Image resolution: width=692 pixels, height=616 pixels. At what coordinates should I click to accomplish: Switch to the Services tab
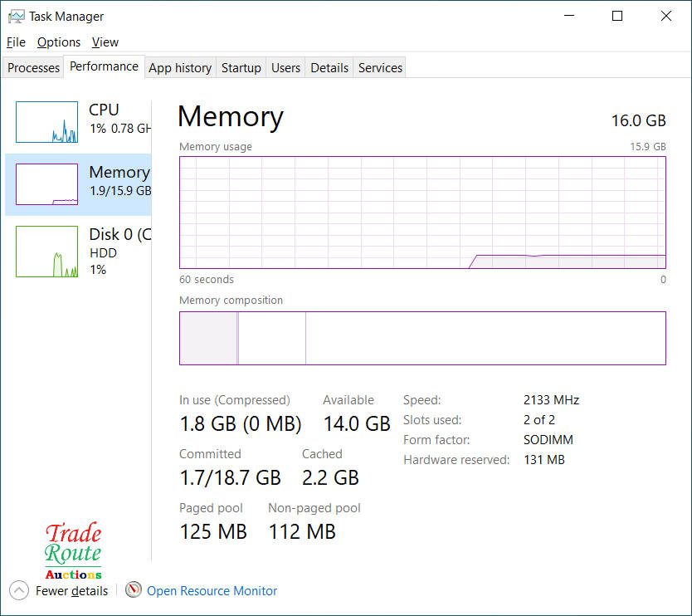(380, 68)
